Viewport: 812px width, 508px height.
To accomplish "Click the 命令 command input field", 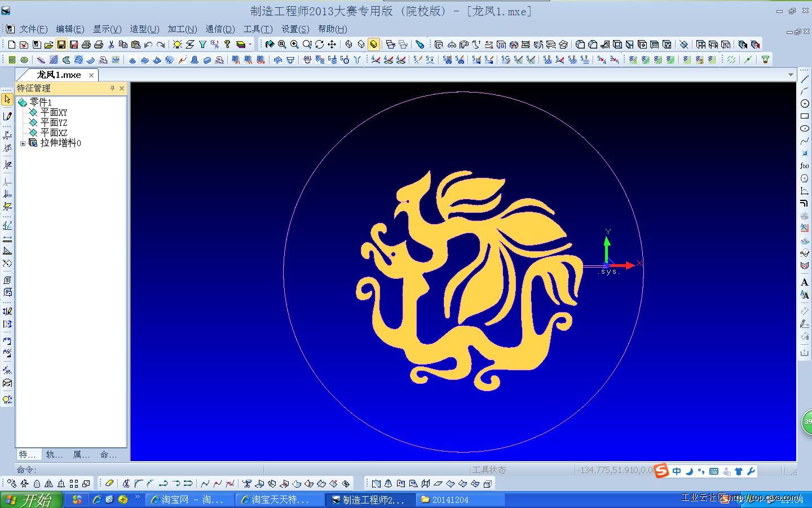I will 139,470.
